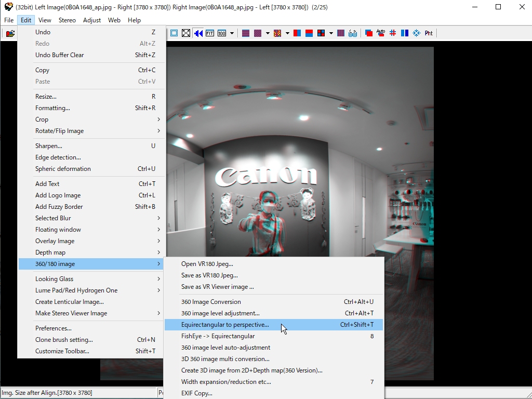The width and height of the screenshot is (532, 399).
Task: Expand Overlay Image submenu
Action: (x=91, y=241)
